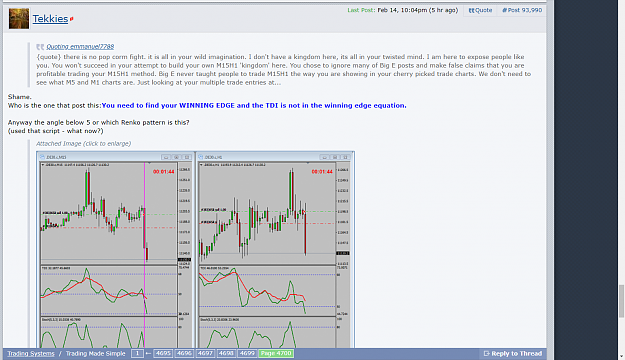The width and height of the screenshot is (625, 360).
Task: Click Tekkies avatar thumbnail
Action: coord(19,19)
